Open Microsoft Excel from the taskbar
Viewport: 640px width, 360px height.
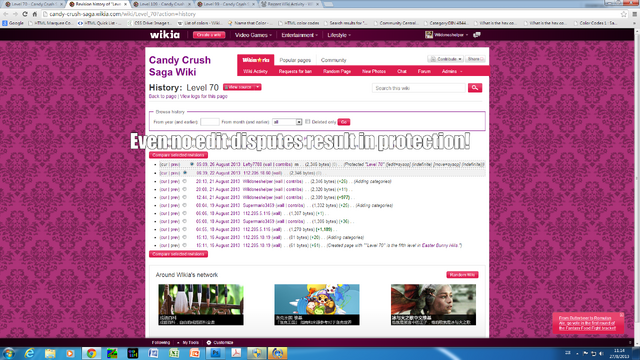[174, 353]
